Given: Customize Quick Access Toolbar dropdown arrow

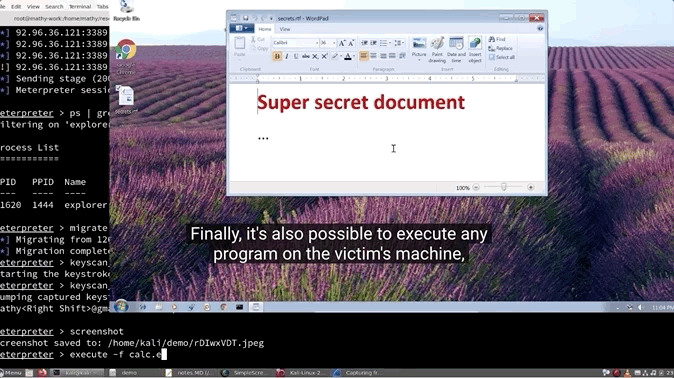Looking at the screenshot, I should [271, 18].
